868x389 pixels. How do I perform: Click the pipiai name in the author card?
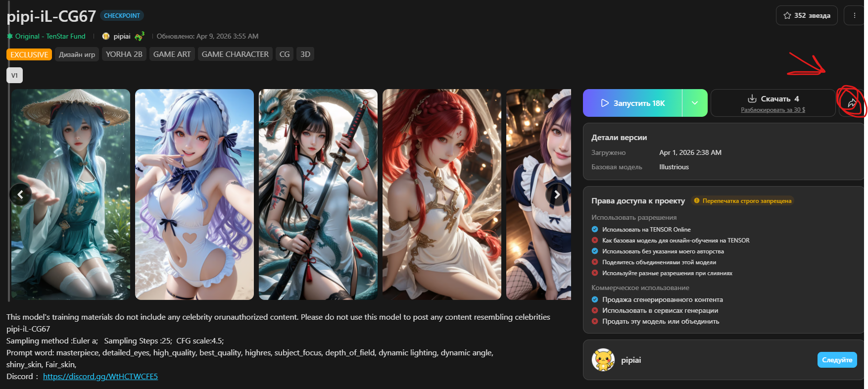[x=631, y=360]
